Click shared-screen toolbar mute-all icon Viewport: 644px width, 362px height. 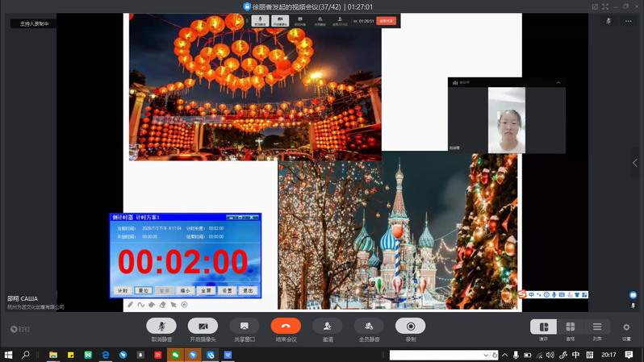point(320,21)
